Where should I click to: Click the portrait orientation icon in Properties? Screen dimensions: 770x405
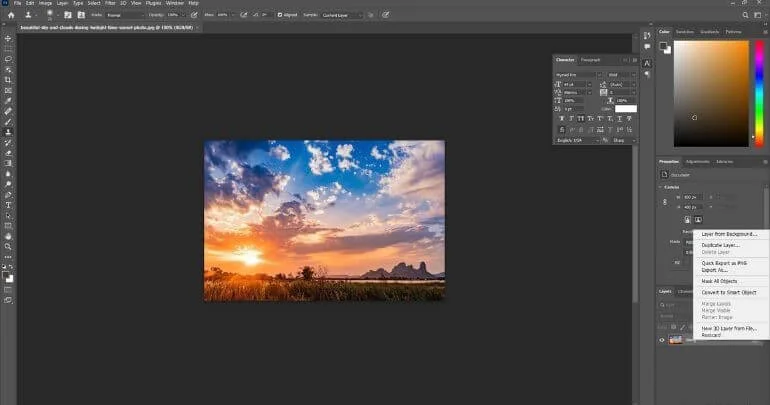[688, 219]
